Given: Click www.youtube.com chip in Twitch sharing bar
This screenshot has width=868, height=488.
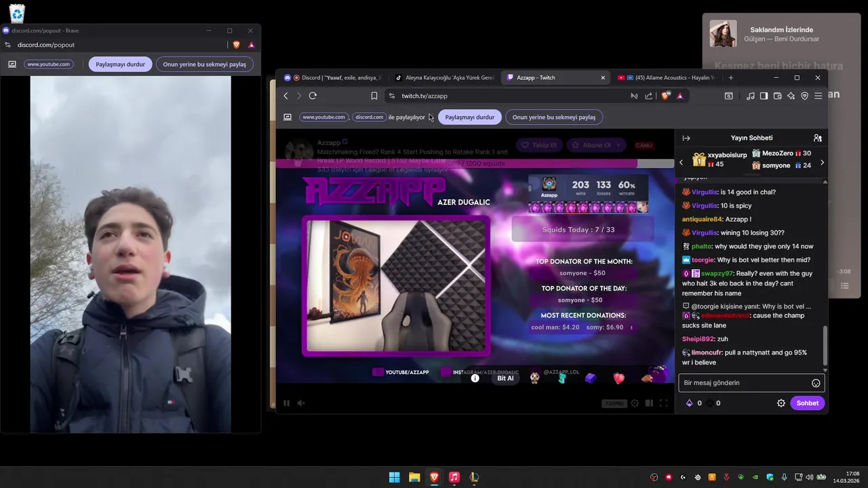Looking at the screenshot, I should pyautogui.click(x=323, y=117).
